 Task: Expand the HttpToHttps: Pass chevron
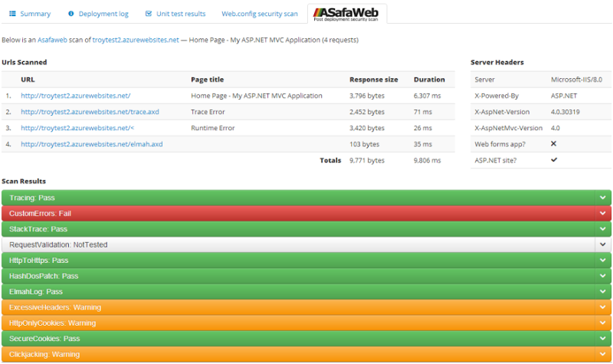(x=602, y=261)
